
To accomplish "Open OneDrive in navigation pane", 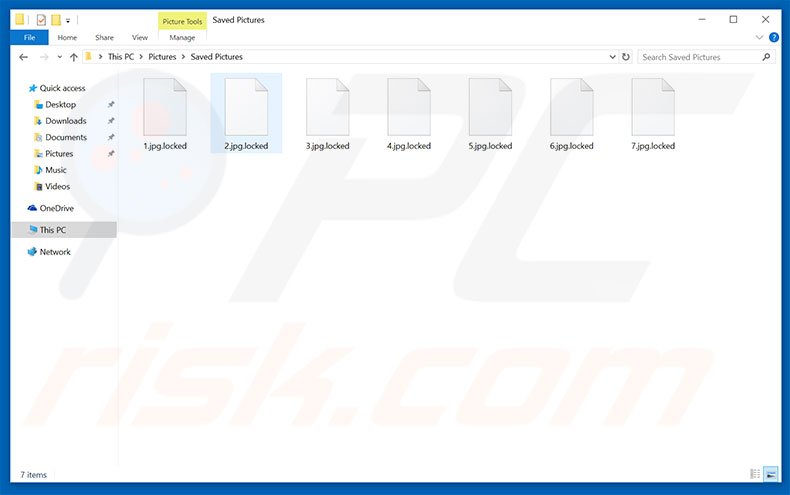I will 56,208.
